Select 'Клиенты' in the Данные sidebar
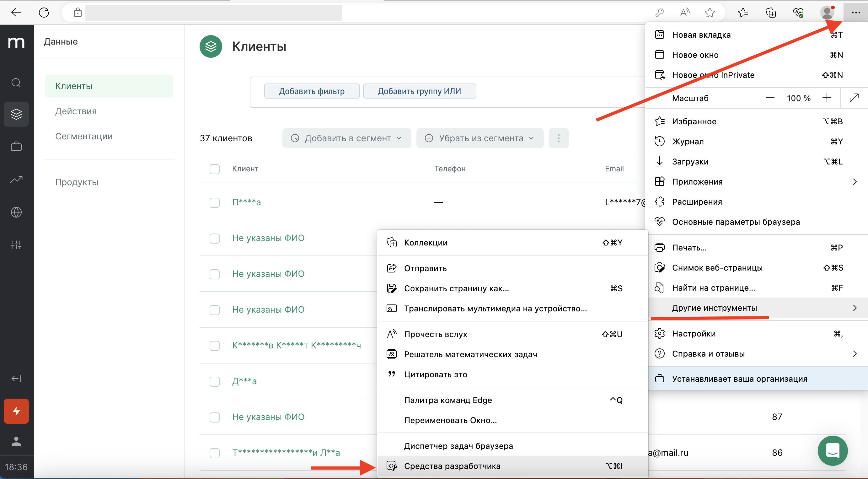Screen dimensions: 868x479 tap(109, 86)
